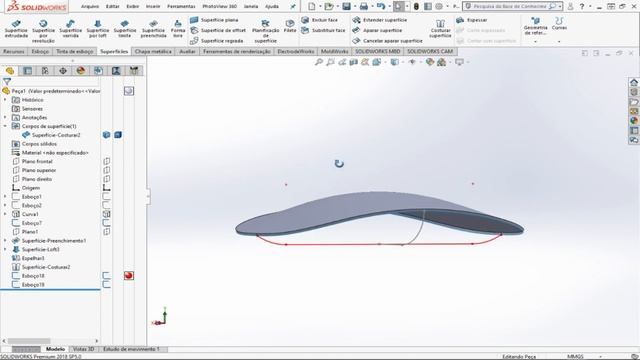The image size is (640, 360).
Task: Click the Open document icon
Action: (329, 6)
